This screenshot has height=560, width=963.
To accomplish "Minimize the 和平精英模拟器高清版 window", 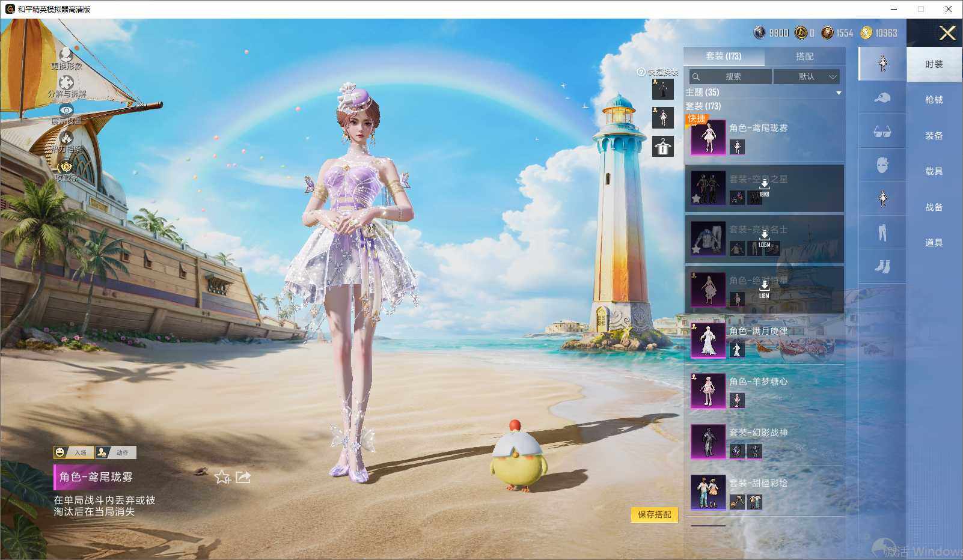I will (894, 9).
